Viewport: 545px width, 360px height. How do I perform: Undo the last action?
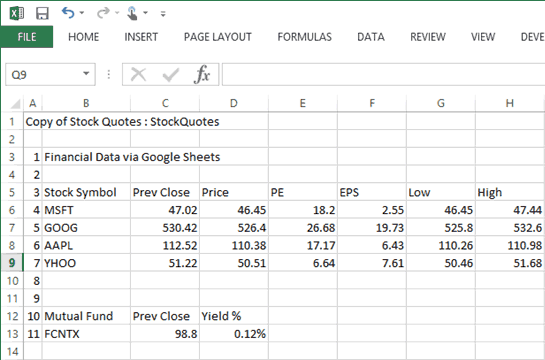pos(68,13)
